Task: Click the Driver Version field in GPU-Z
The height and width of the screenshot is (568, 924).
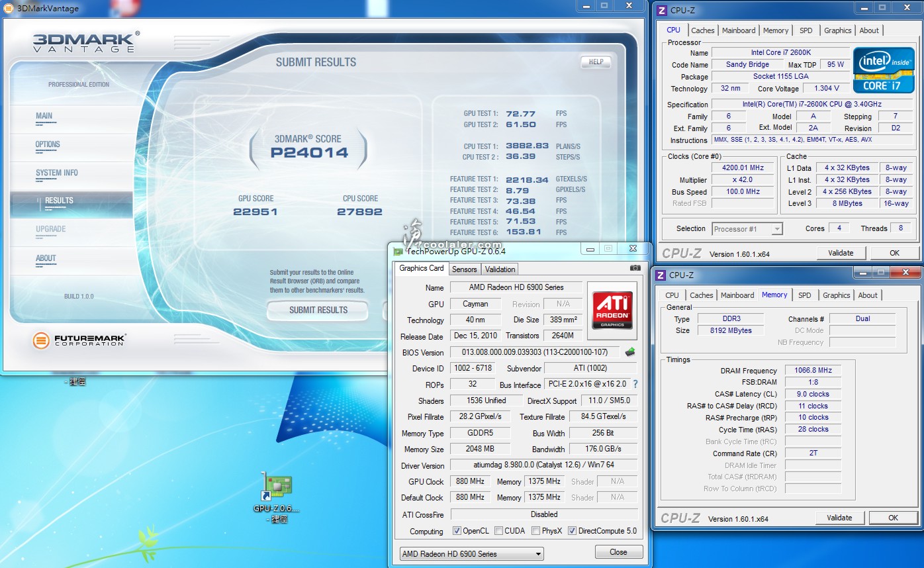Action: (543, 465)
